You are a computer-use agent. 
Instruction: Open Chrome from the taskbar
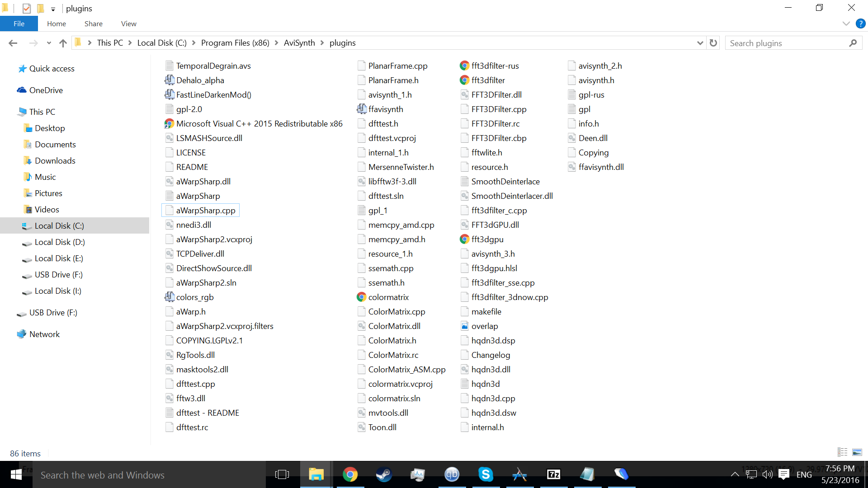[x=350, y=474]
